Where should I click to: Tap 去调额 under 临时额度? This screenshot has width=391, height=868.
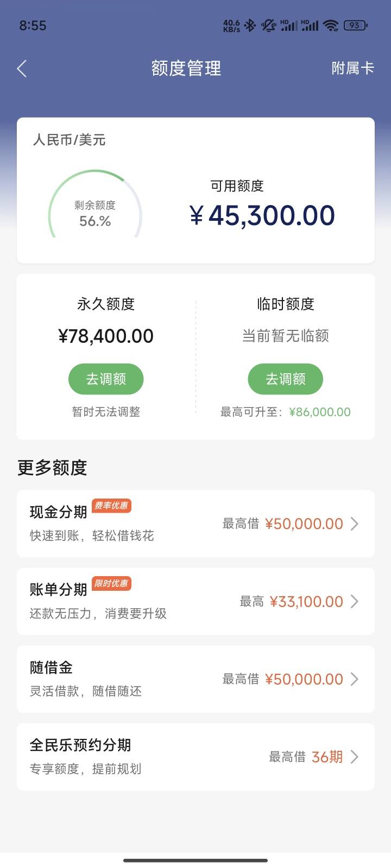(x=286, y=379)
